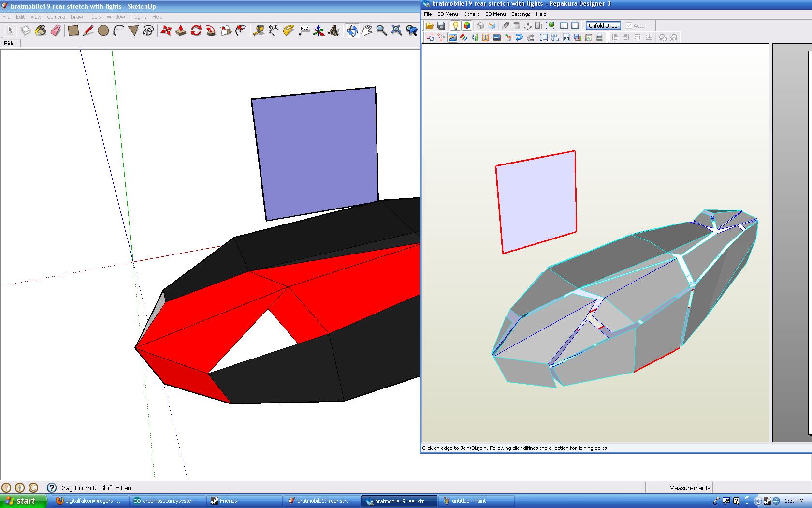Image resolution: width=812 pixels, height=508 pixels.
Task: Open the SketchUp Draw menu
Action: (x=76, y=17)
